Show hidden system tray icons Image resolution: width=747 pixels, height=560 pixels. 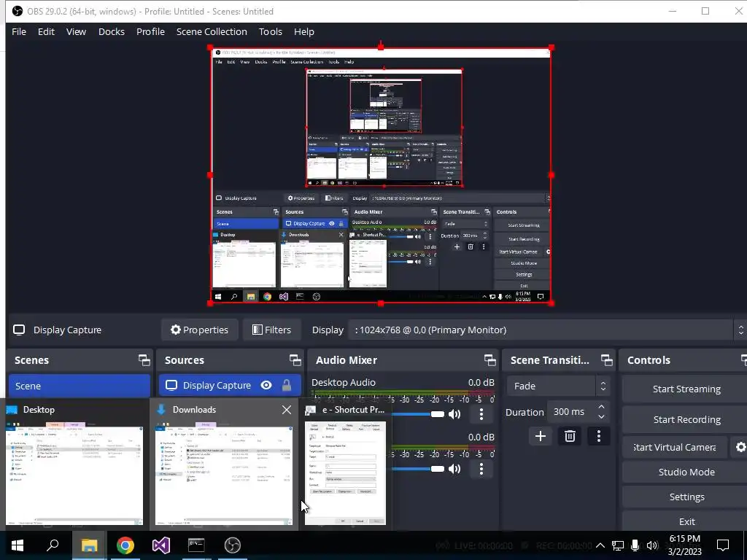(600, 545)
